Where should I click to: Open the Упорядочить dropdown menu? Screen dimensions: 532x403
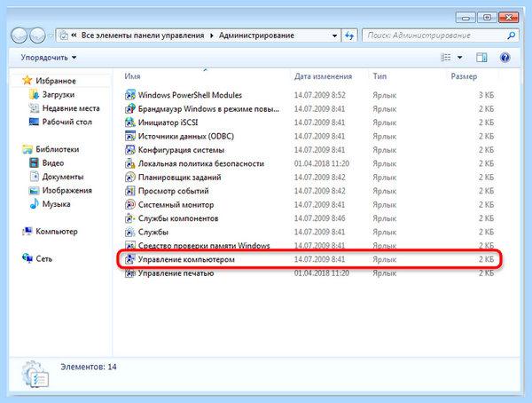[49, 58]
